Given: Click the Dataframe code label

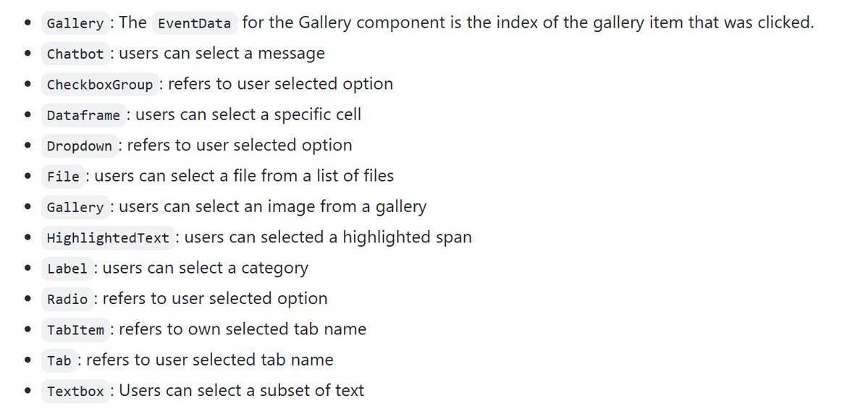Looking at the screenshot, I should click(x=83, y=115).
